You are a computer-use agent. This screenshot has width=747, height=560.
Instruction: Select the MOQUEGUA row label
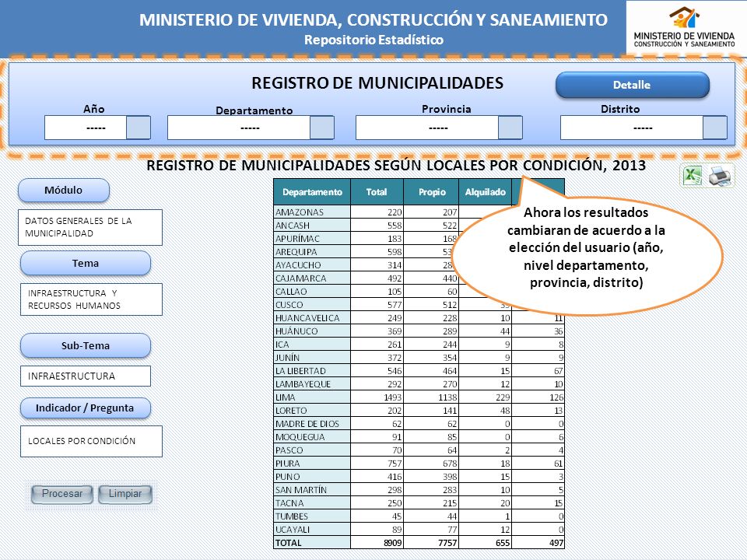pyautogui.click(x=312, y=436)
